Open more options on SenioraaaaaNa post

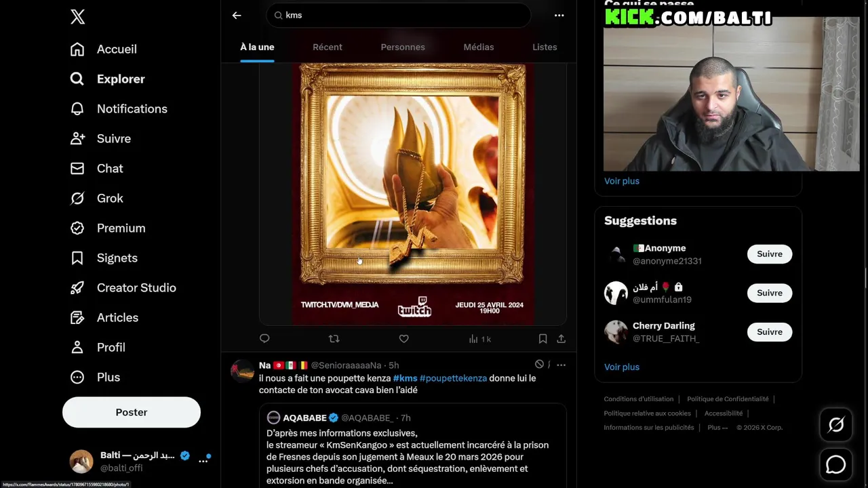tap(561, 365)
